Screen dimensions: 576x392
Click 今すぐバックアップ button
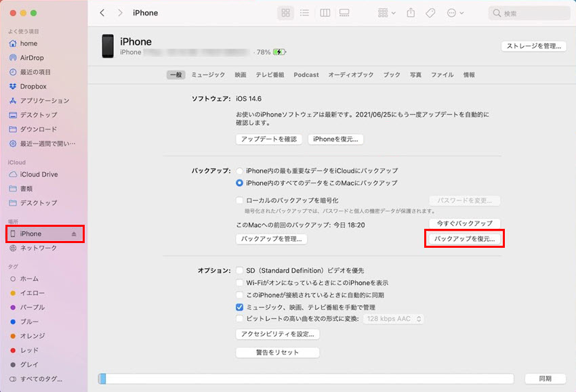point(465,223)
